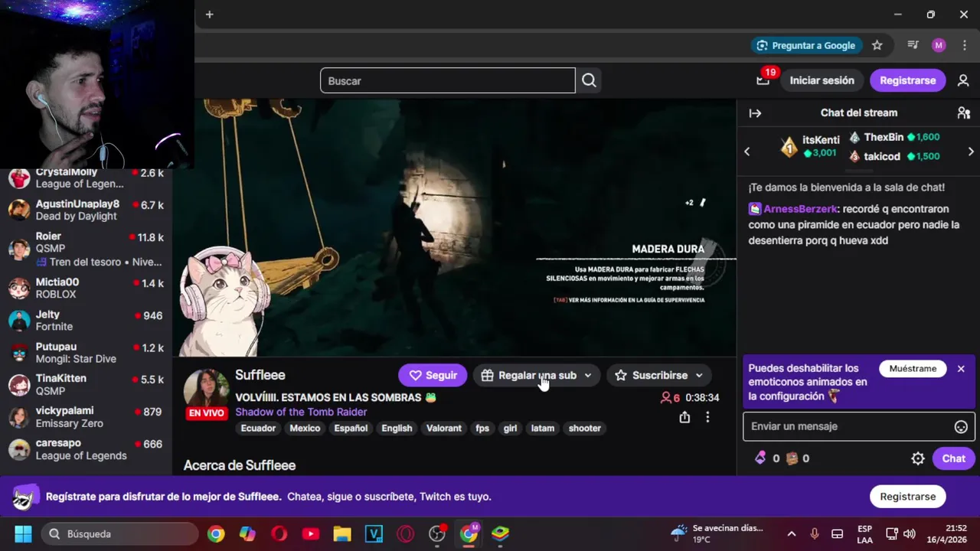Dismiss the animated emotes tip
This screenshot has height=551, width=980.
[961, 369]
